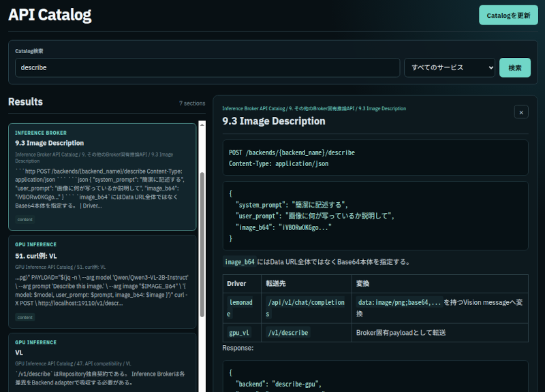Click the /v1/describe forwarding target cell
The width and height of the screenshot is (545, 392).
click(306, 333)
